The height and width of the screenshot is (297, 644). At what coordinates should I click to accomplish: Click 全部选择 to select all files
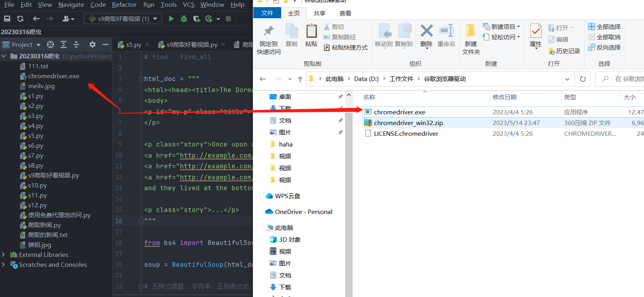tap(604, 27)
